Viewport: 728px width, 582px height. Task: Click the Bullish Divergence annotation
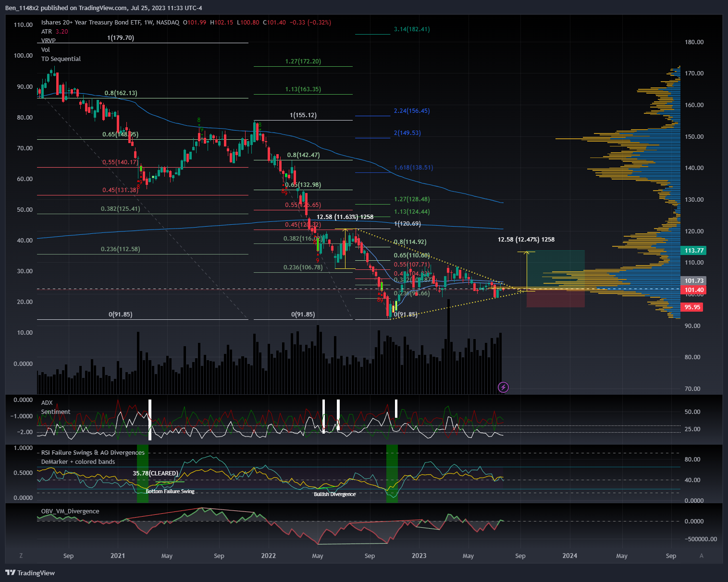coord(335,494)
